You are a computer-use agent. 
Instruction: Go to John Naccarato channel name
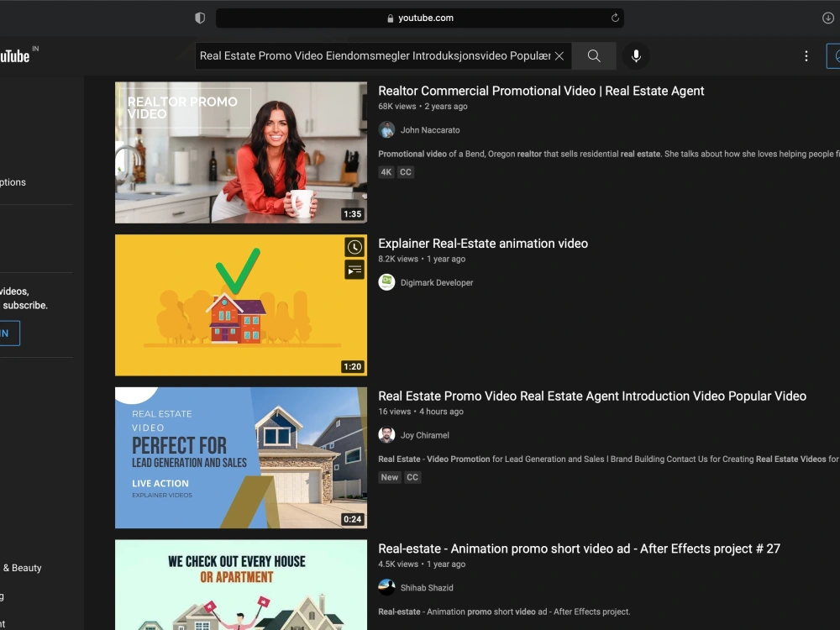(429, 130)
